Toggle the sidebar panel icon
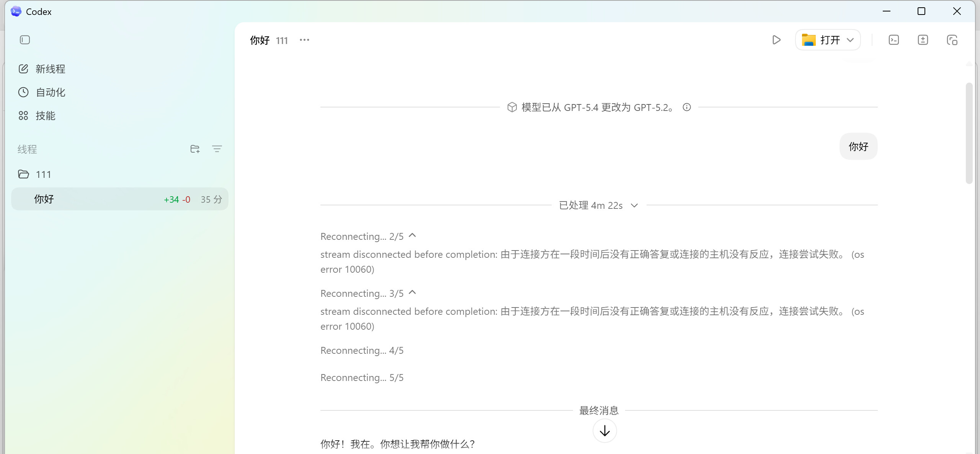Viewport: 980px width, 454px height. (x=25, y=40)
